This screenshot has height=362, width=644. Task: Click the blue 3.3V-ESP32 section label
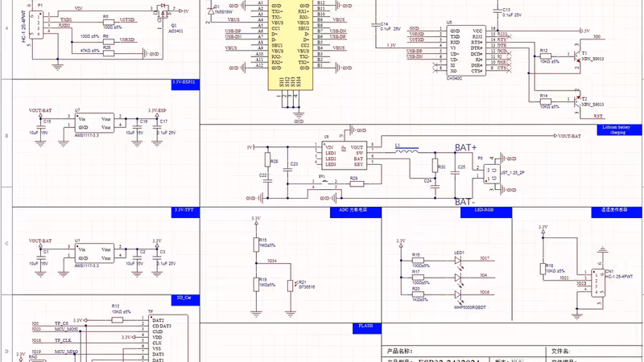coord(185,84)
